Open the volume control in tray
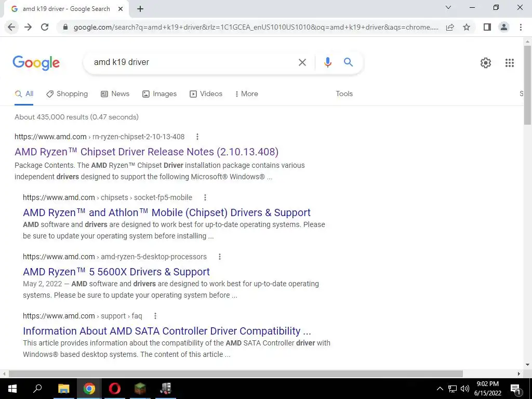The image size is (532, 399). pos(465,389)
